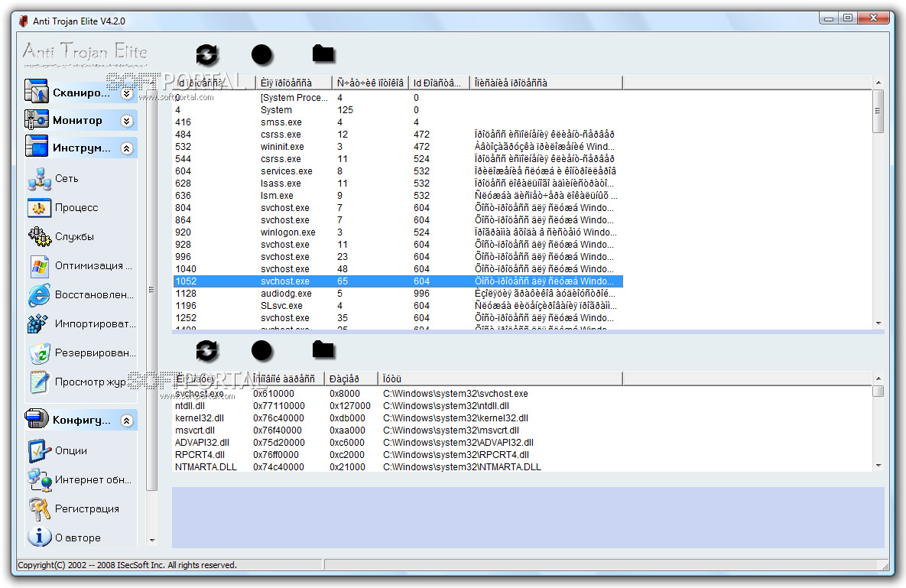Open the Восстановлен... repair tool
The width and height of the screenshot is (906, 588).
[x=81, y=294]
